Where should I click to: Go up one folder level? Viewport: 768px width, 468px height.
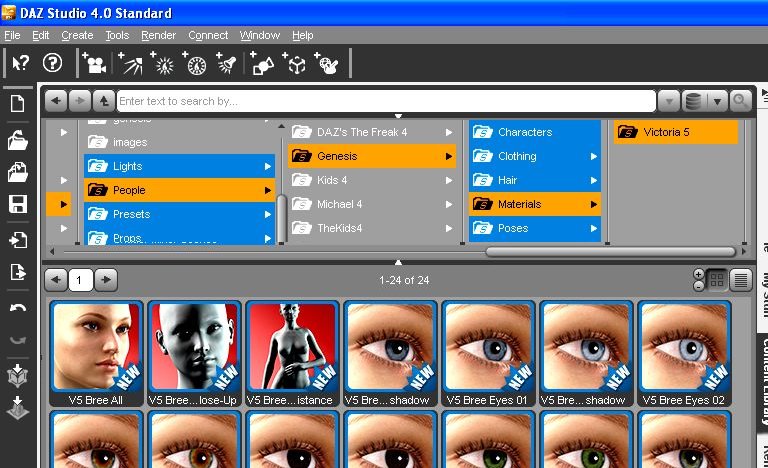[x=104, y=101]
